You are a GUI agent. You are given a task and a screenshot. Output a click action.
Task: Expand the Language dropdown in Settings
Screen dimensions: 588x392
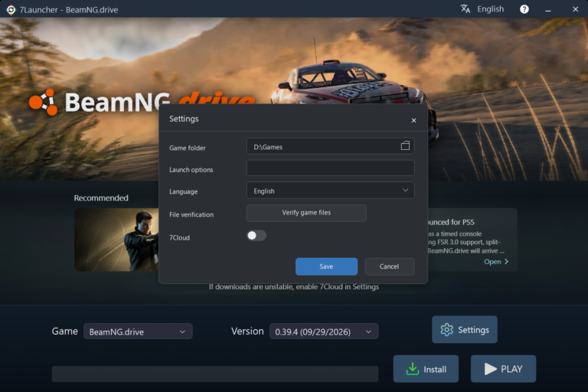331,191
